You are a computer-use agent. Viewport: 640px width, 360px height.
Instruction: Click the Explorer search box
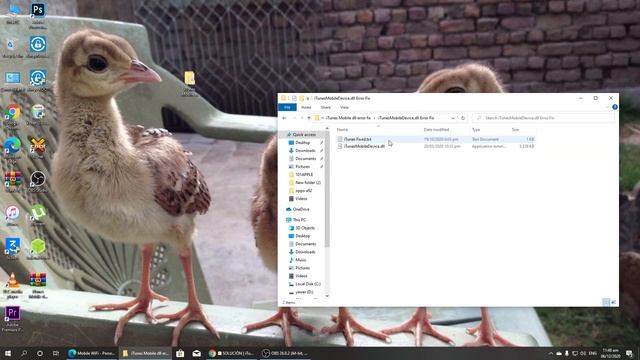[543, 118]
